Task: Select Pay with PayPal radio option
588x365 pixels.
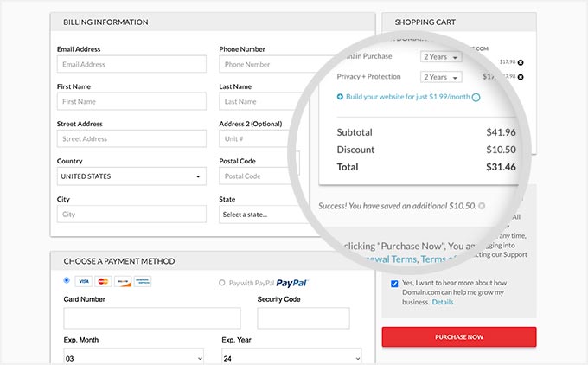Action: pyautogui.click(x=222, y=283)
